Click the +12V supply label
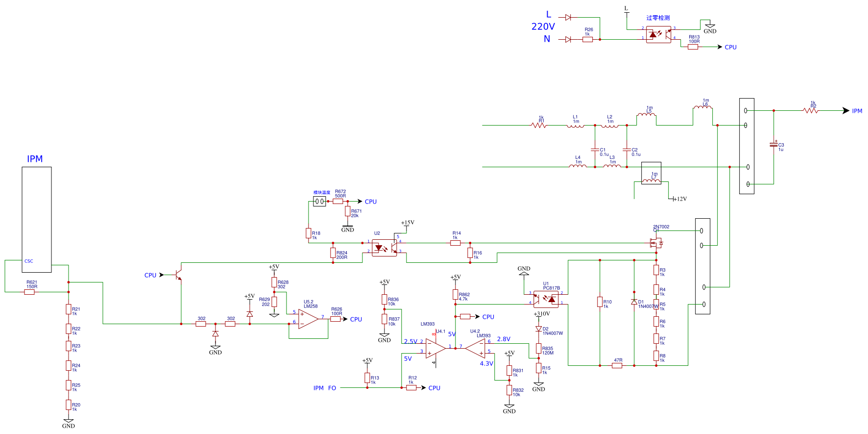 pos(679,199)
